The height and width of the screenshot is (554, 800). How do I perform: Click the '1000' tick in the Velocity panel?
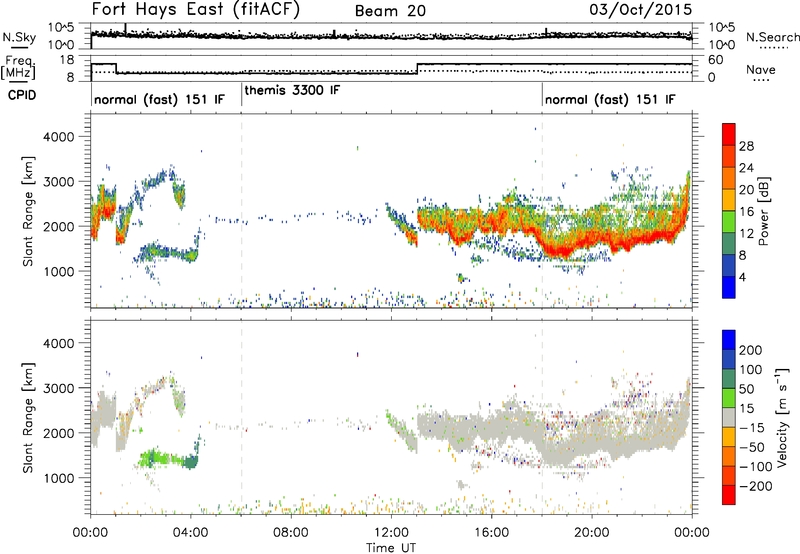[x=59, y=478]
